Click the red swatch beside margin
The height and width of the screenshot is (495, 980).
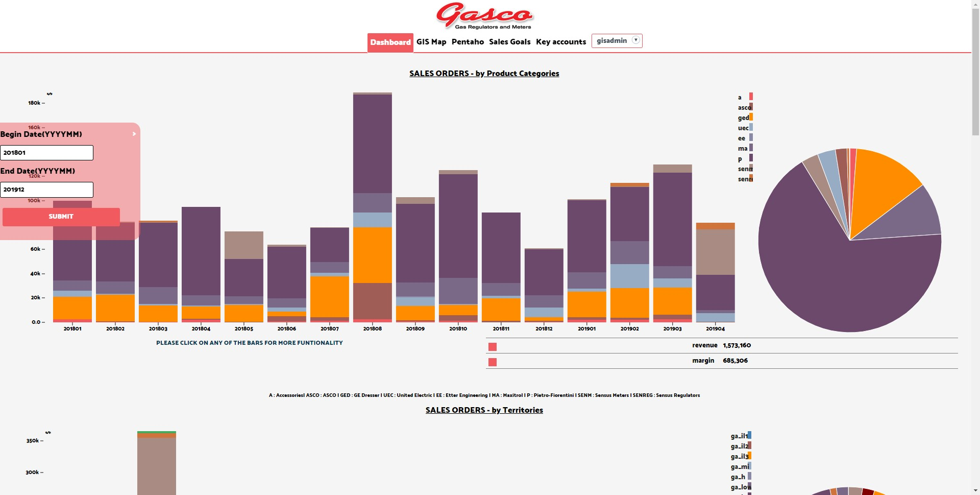493,362
